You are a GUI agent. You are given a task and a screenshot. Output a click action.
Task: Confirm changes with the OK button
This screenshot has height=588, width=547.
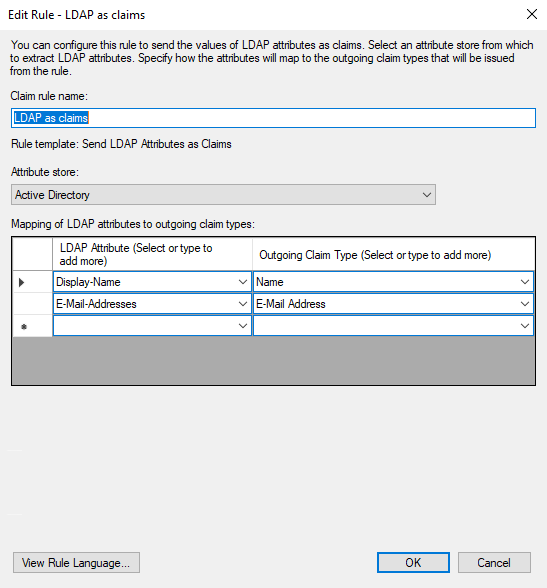click(x=413, y=562)
